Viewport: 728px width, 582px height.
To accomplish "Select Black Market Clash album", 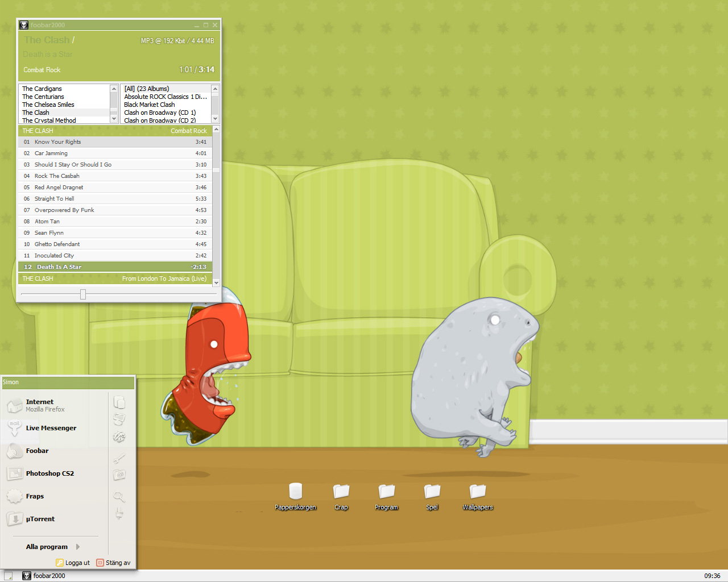I will tap(166, 105).
